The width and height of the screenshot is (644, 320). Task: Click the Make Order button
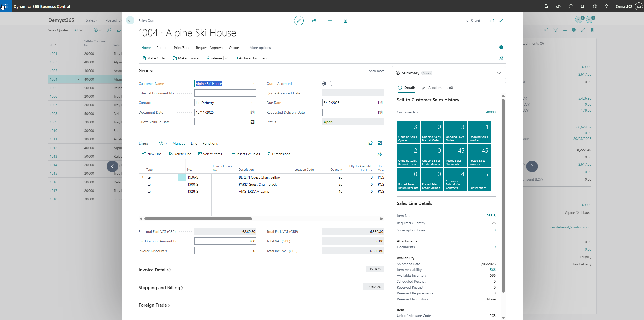(x=154, y=58)
